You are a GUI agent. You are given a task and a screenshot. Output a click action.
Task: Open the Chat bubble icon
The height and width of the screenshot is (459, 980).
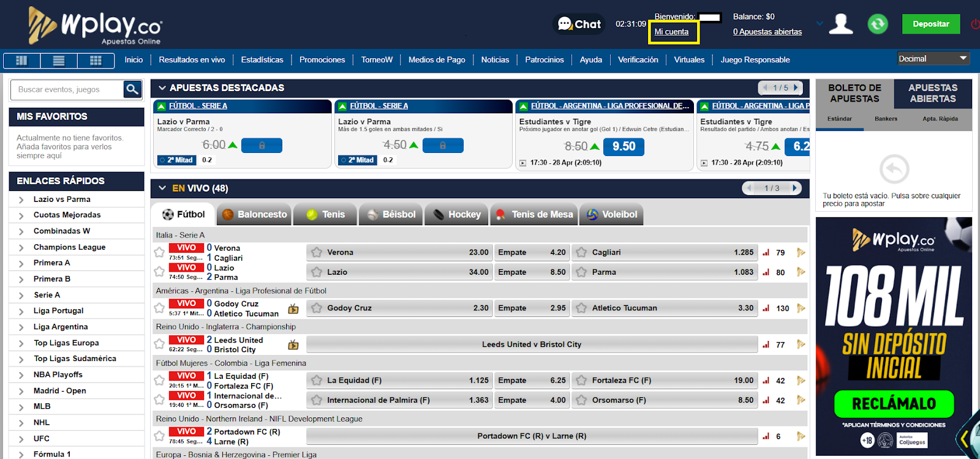pos(579,24)
